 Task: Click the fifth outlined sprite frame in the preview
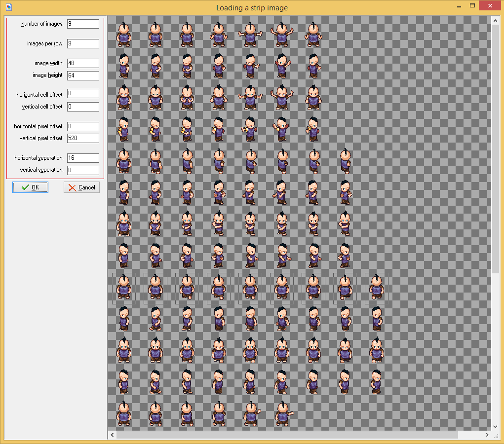pos(250,289)
